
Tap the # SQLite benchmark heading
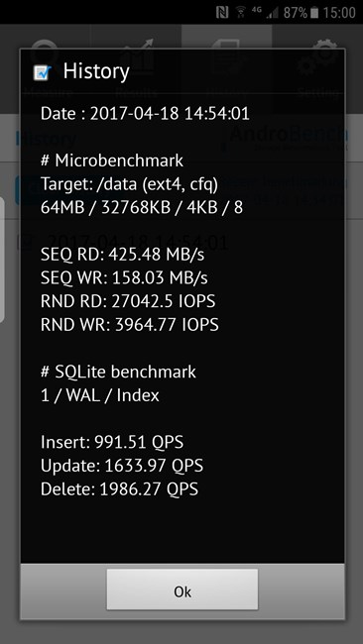pos(118,373)
